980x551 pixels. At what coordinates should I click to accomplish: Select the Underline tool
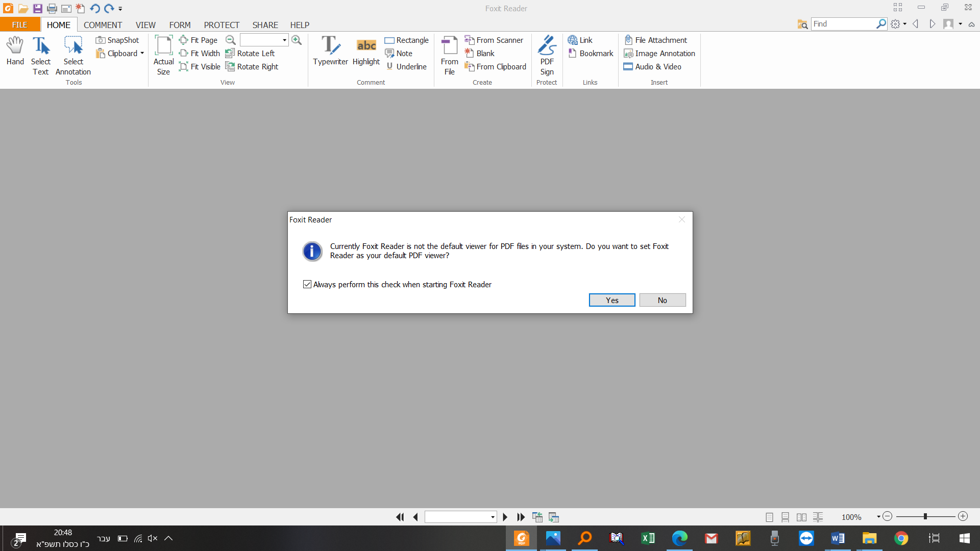[406, 66]
